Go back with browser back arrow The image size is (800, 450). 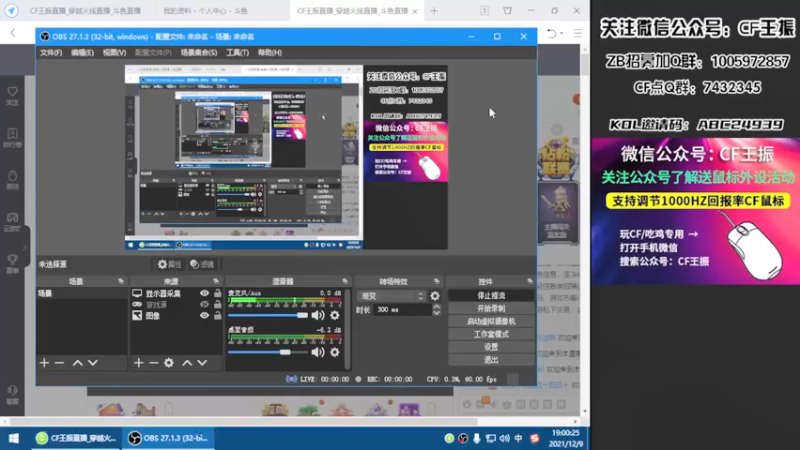click(13, 33)
